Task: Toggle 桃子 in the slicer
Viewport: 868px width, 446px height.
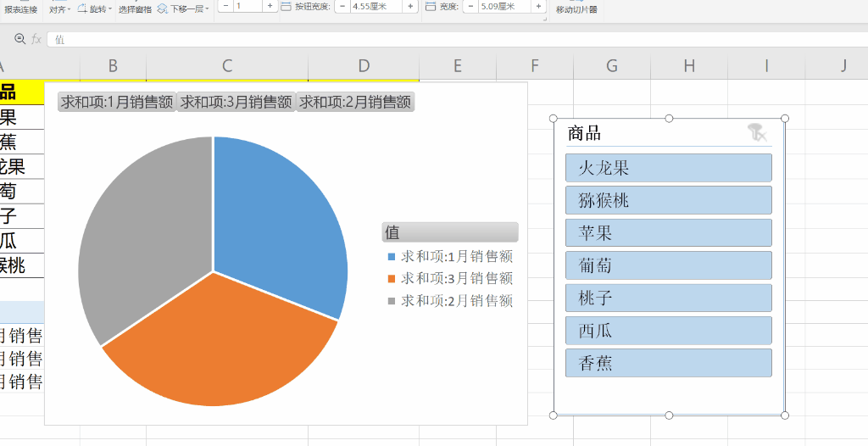Action: 669,298
